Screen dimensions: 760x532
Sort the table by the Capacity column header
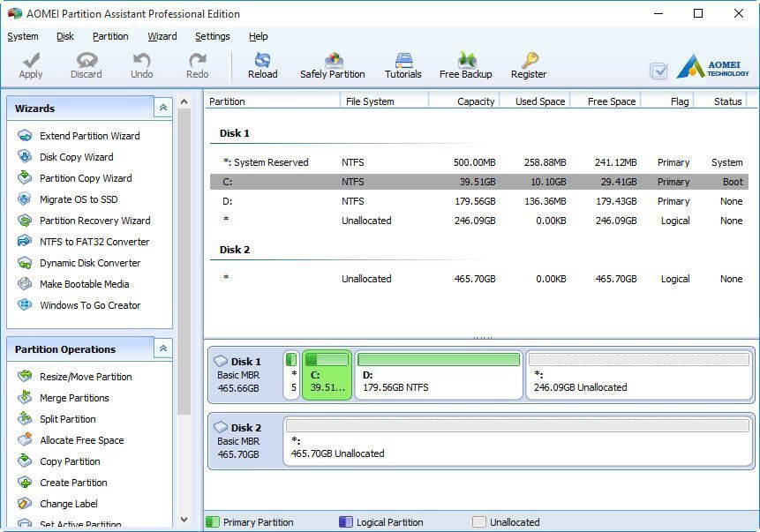click(475, 101)
